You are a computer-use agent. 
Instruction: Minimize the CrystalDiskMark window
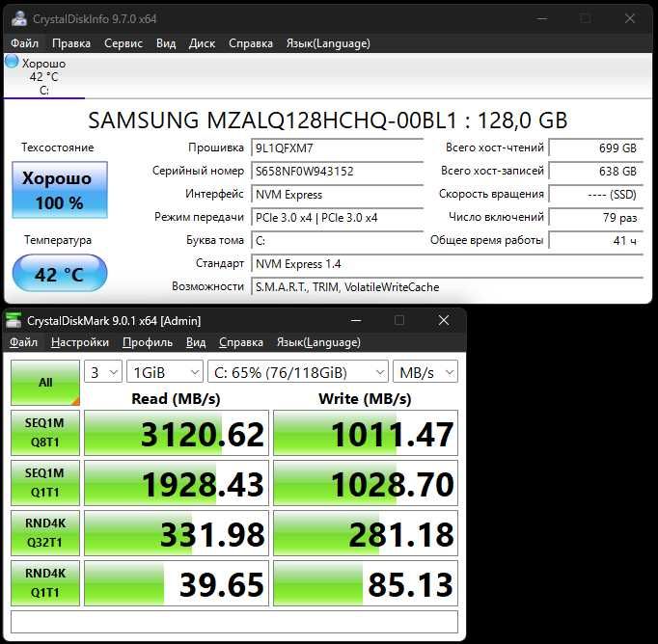[x=356, y=320]
